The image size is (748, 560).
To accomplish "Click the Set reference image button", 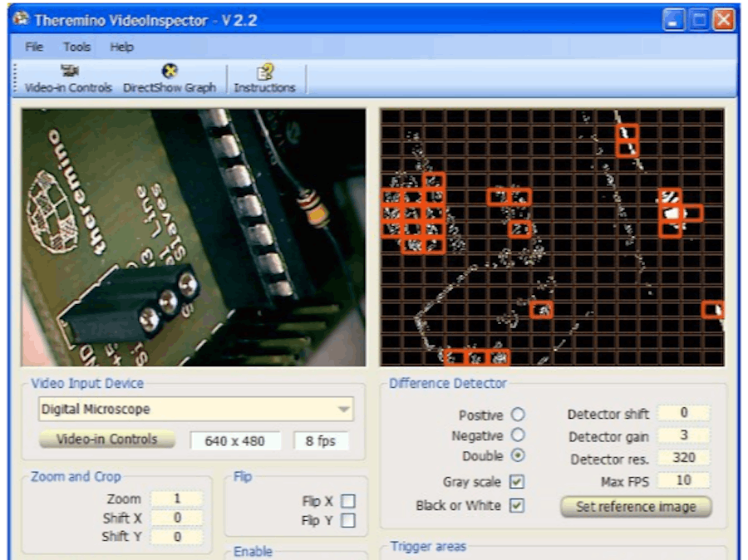I will (x=636, y=507).
